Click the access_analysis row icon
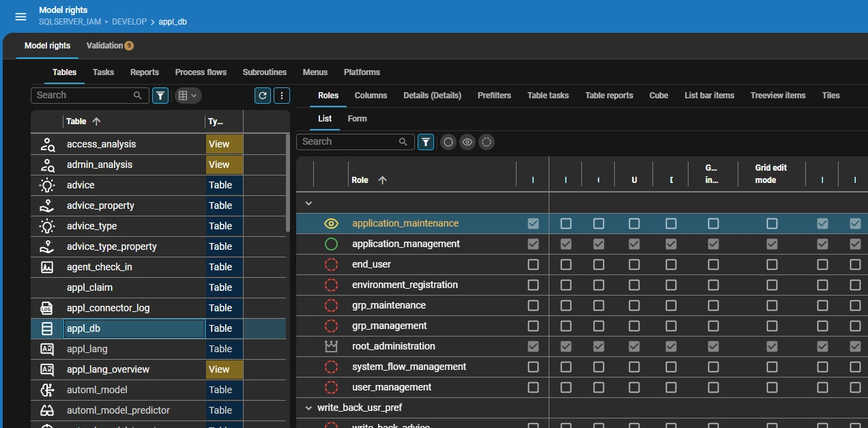Screen dimensions: 868x428 click(47, 144)
